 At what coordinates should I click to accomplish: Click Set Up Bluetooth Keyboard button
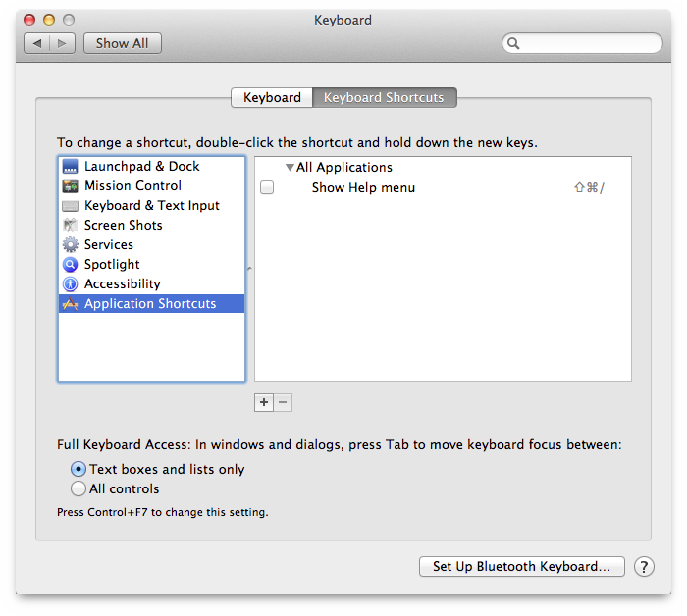click(x=522, y=567)
